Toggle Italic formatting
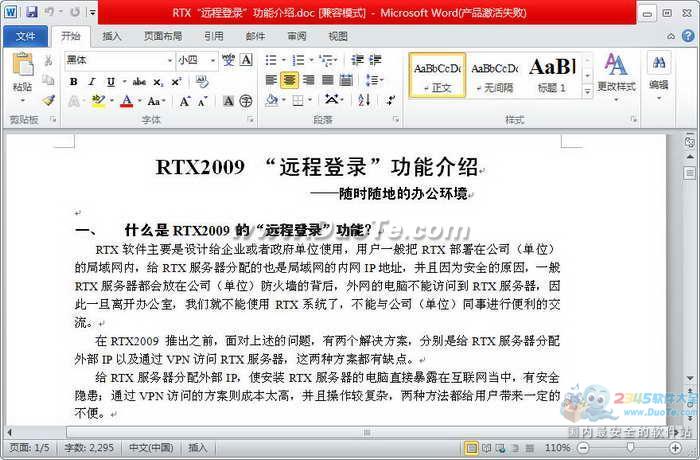This screenshot has height=460, width=700. click(92, 82)
